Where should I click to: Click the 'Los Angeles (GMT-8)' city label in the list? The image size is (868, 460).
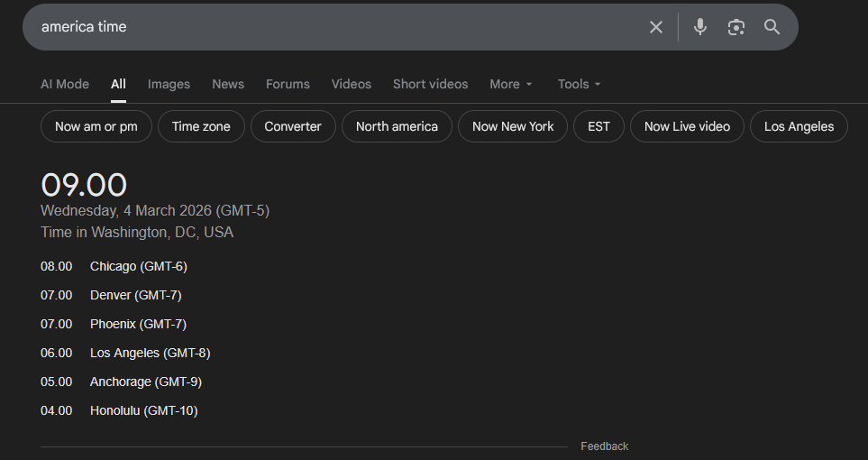pyautogui.click(x=150, y=353)
